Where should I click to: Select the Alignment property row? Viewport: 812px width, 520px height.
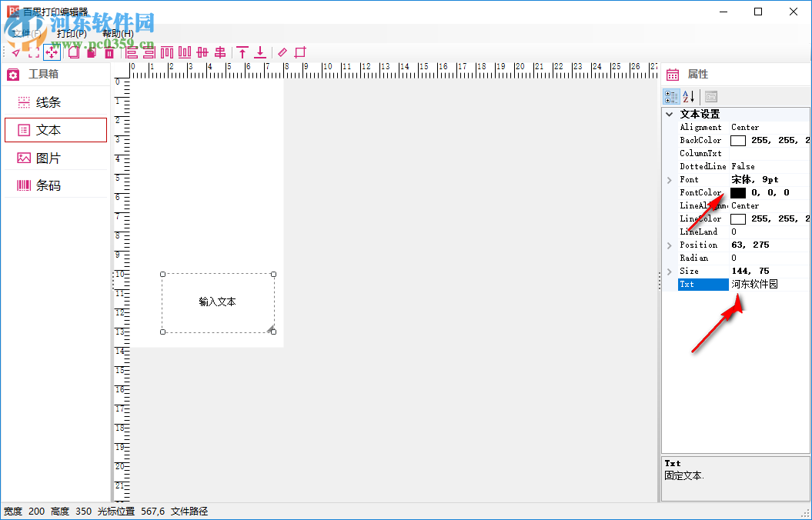tap(743, 127)
